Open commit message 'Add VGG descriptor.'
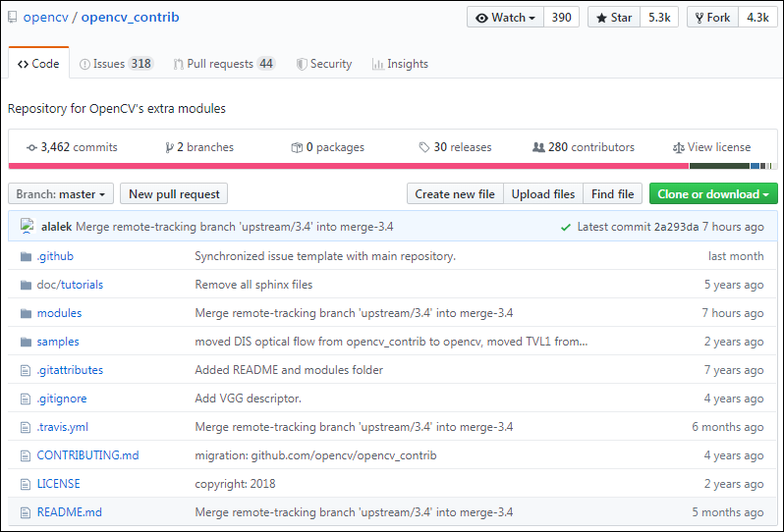 click(248, 399)
